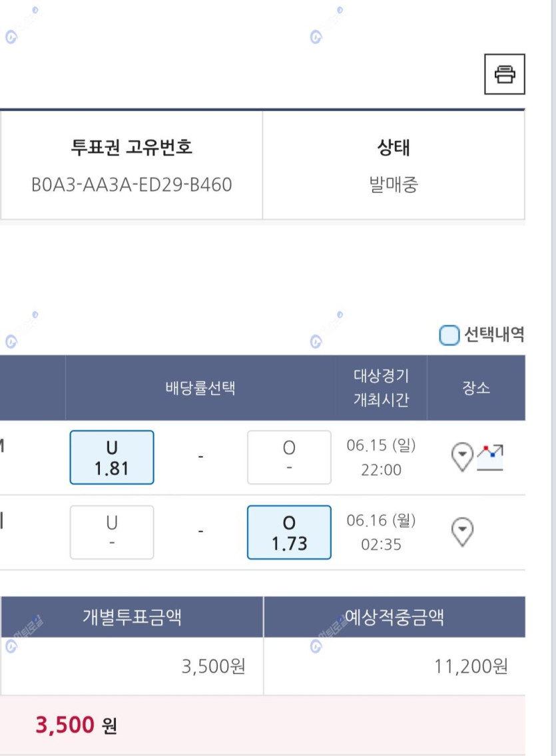Click the 11,200원 expected payout value
This screenshot has height=756, width=556.
coord(471,667)
